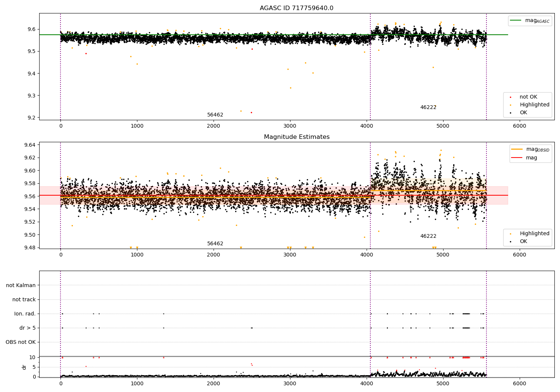Click the '5' tick on the dr axis
Screen dimensions: 560x392
(x=34, y=367)
